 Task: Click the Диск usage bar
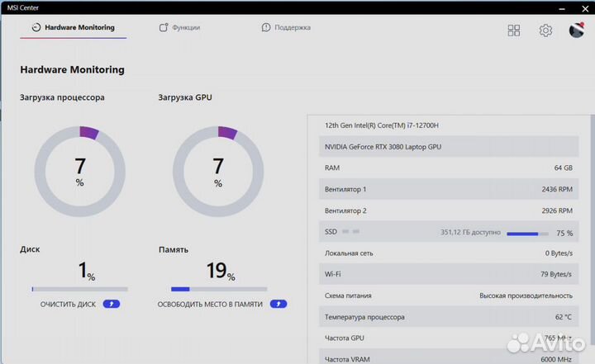[79, 289]
